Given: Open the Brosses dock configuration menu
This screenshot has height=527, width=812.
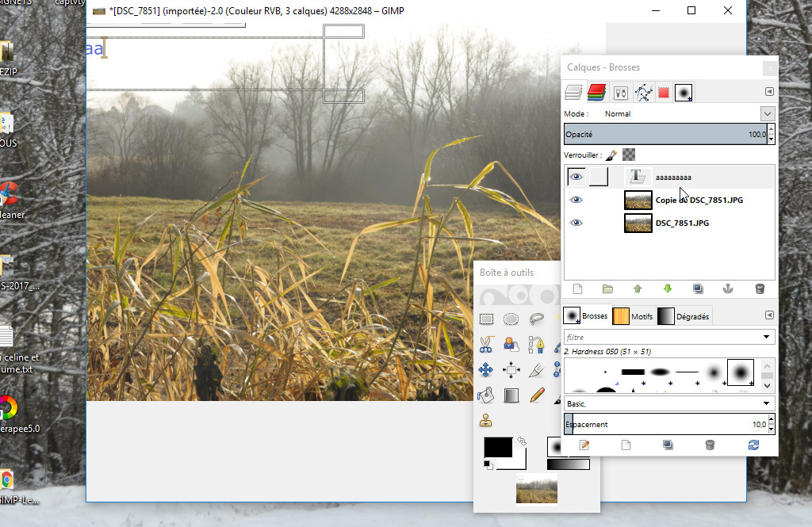Looking at the screenshot, I should point(769,315).
